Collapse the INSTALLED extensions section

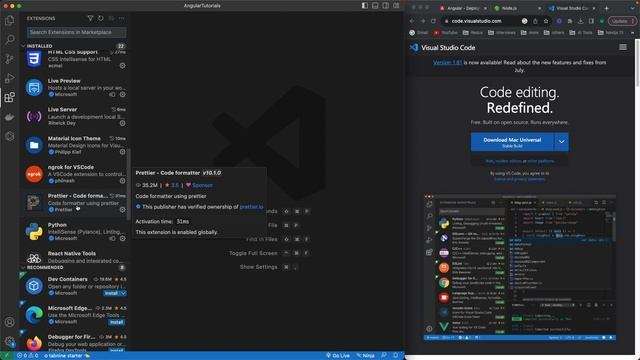click(23, 46)
